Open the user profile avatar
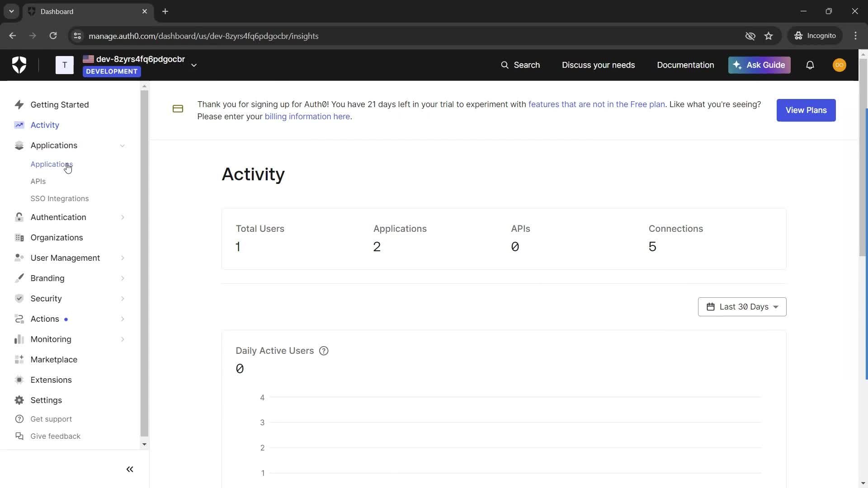This screenshot has width=868, height=488. coord(840,65)
